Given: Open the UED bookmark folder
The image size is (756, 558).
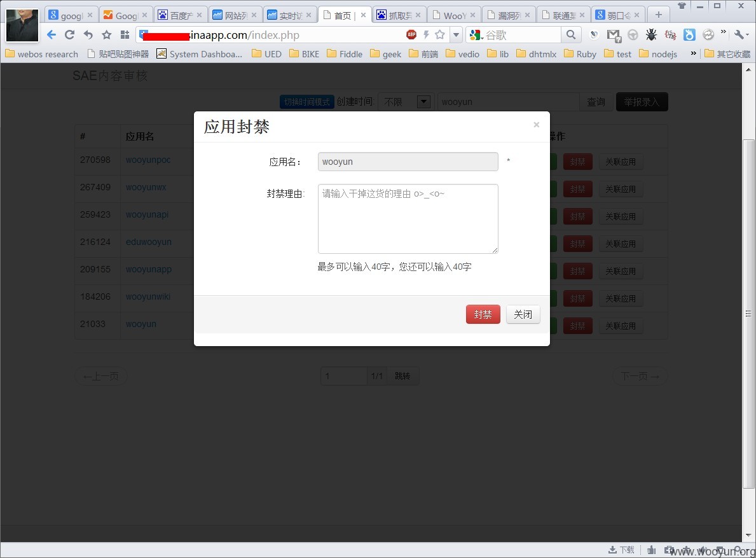Looking at the screenshot, I should pyautogui.click(x=266, y=54).
